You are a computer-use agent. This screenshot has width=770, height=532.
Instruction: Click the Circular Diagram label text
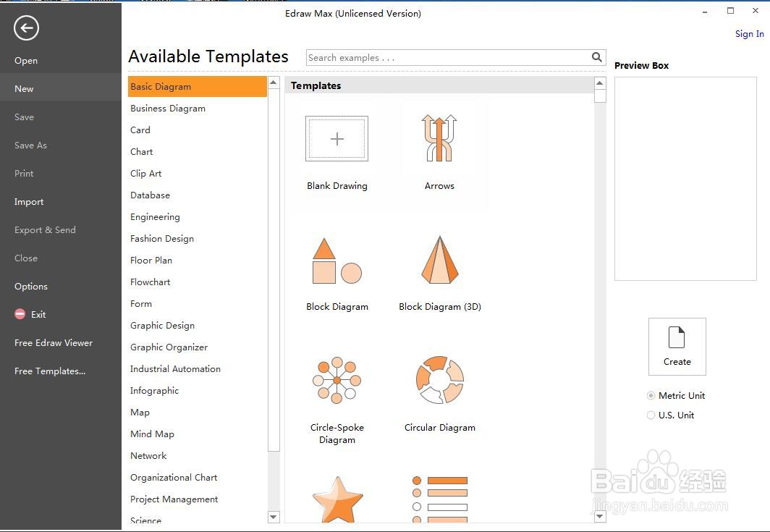coord(439,427)
